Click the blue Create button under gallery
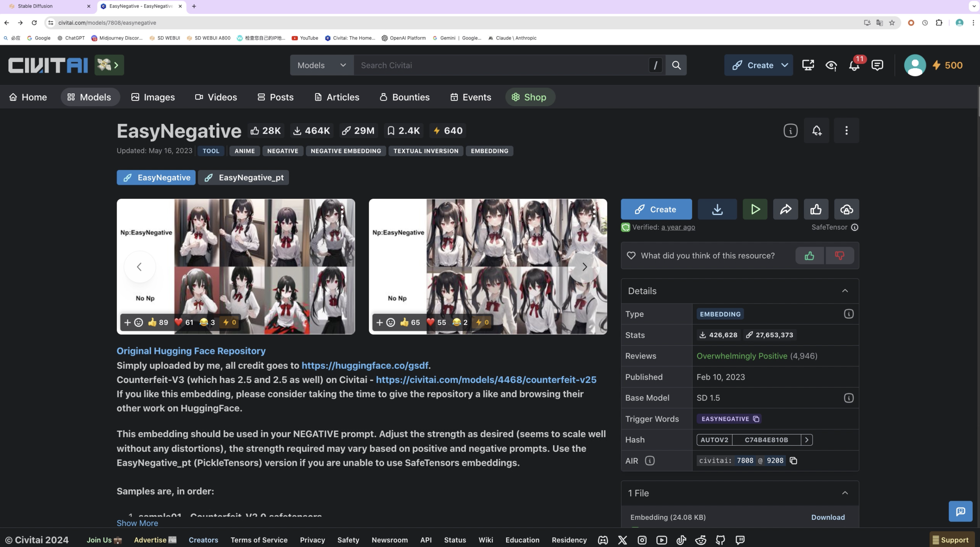Image resolution: width=980 pixels, height=547 pixels. tap(656, 209)
